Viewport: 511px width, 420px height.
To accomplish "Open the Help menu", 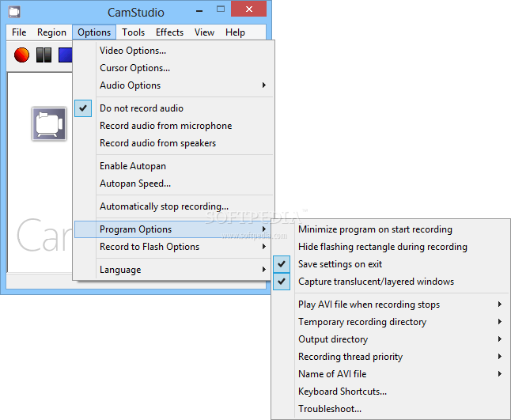I will (x=235, y=32).
